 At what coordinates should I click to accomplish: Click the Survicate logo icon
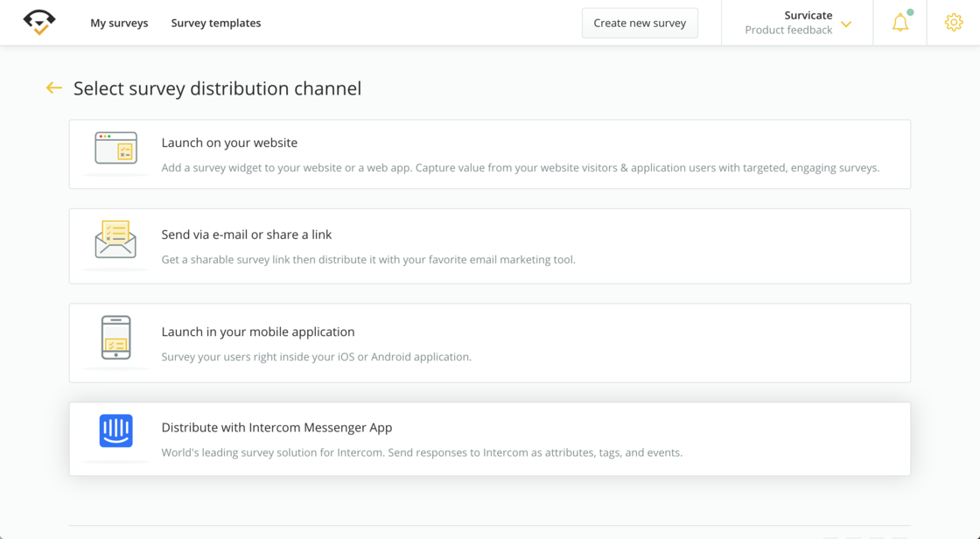click(x=39, y=23)
